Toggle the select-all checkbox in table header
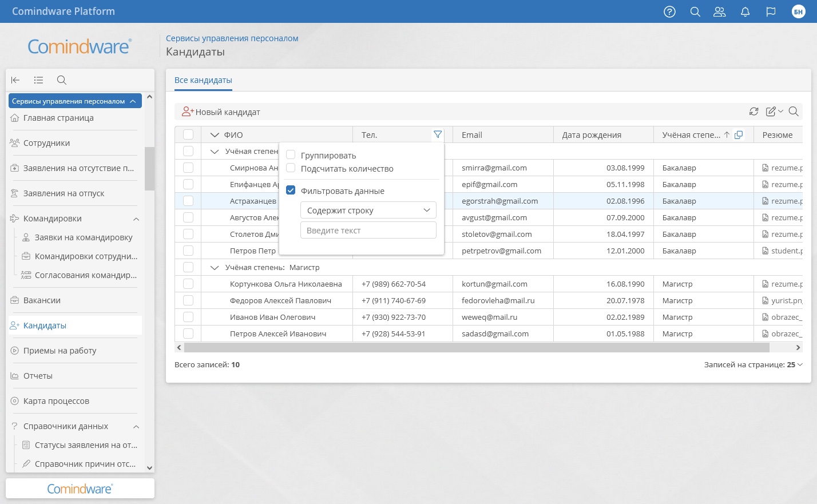This screenshot has width=817, height=504. point(188,134)
